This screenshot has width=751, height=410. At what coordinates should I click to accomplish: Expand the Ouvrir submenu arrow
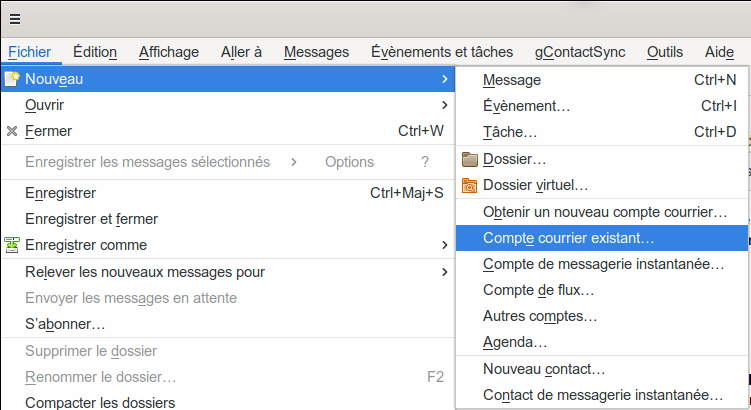coord(444,105)
